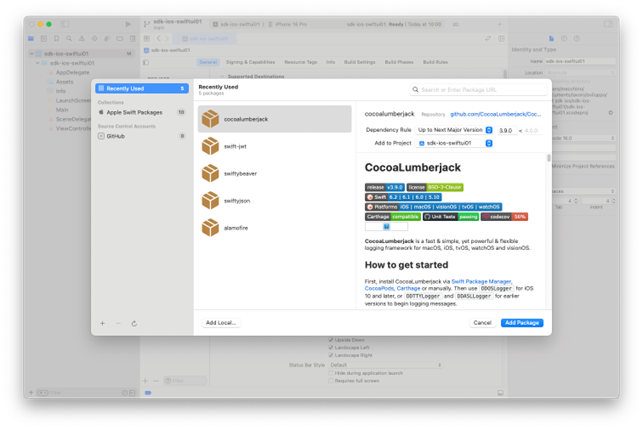
Task: Select Apple Swift Packages collection
Action: click(x=142, y=112)
